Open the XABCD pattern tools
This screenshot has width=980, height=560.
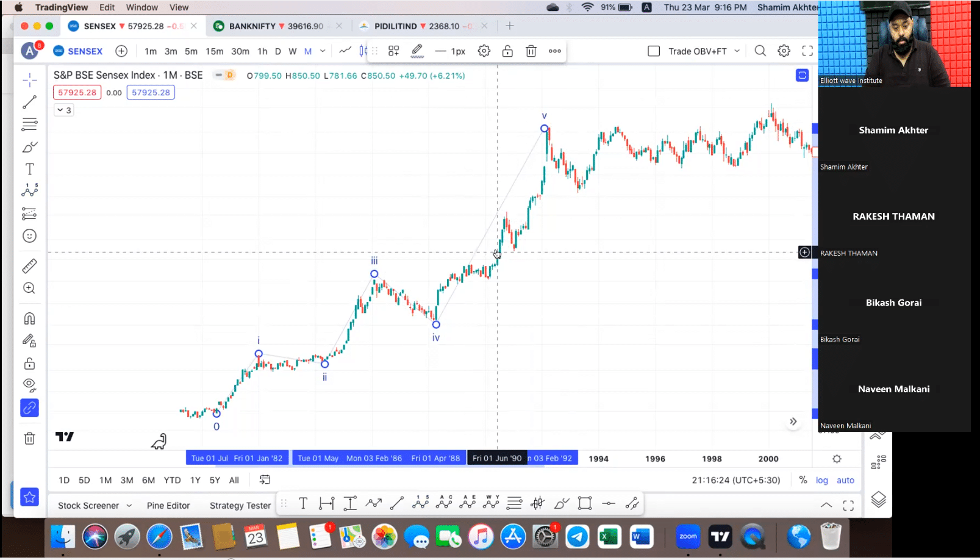click(29, 191)
